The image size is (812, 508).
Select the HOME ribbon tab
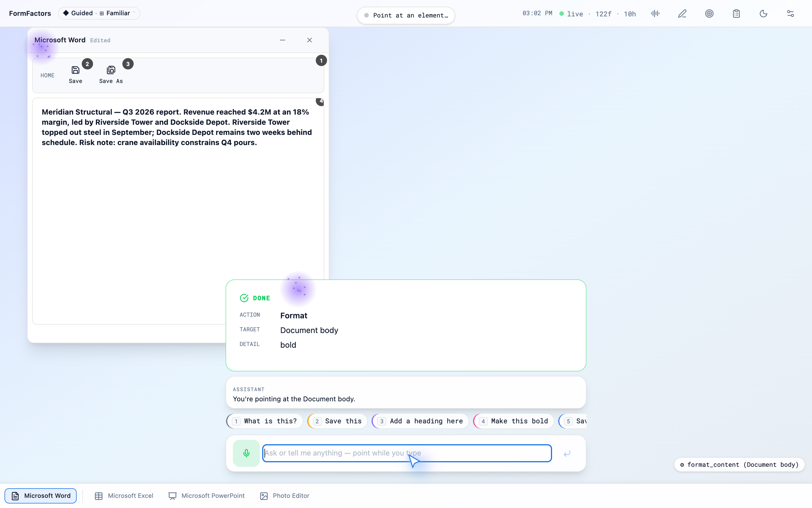[47, 75]
